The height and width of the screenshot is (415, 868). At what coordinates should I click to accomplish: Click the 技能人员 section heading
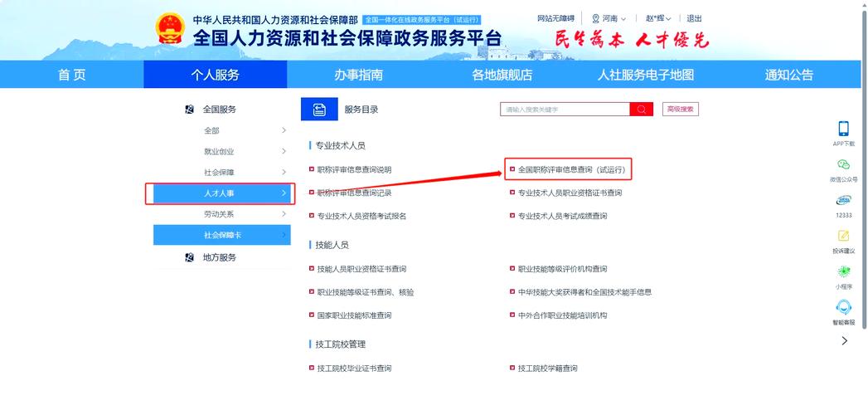332,244
